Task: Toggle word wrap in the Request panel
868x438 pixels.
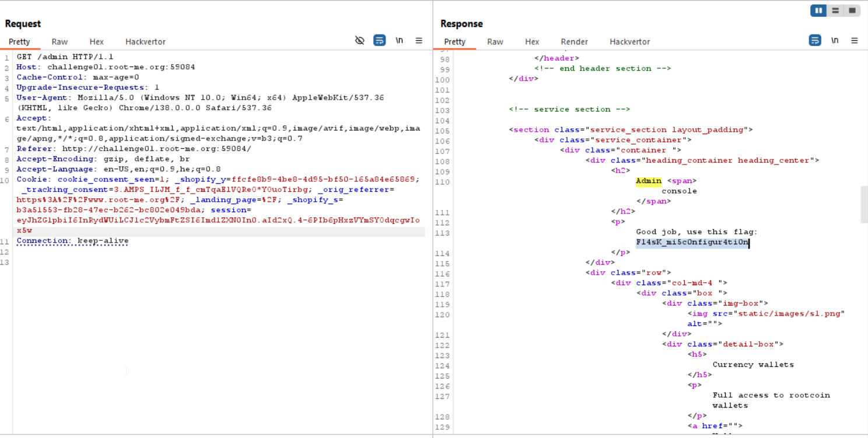Action: 379,40
